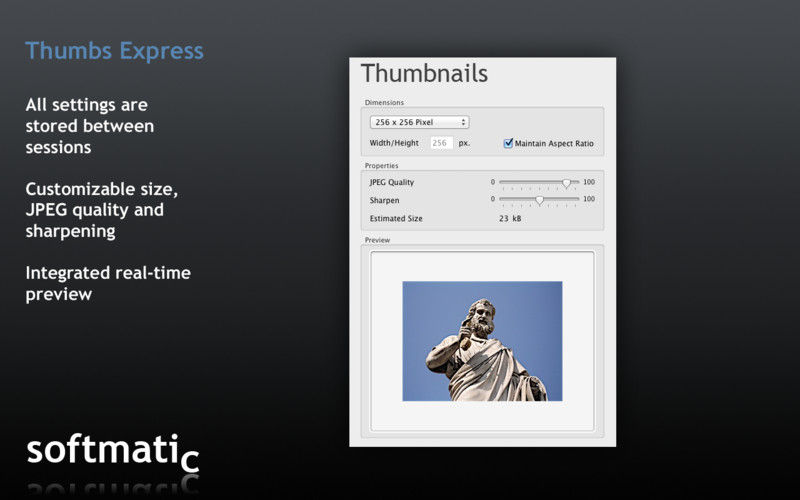
Task: Click the Customizable size, JPEG quality text
Action: tap(102, 210)
